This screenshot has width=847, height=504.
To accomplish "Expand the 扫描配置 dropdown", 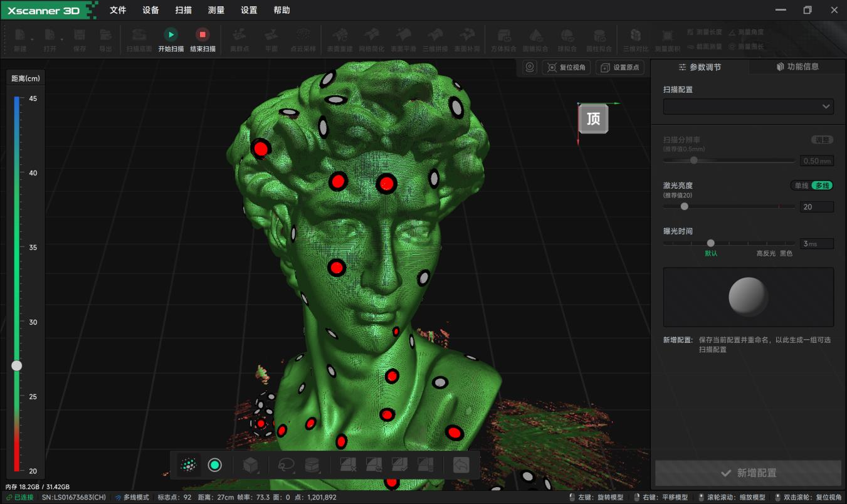I will pyautogui.click(x=749, y=107).
